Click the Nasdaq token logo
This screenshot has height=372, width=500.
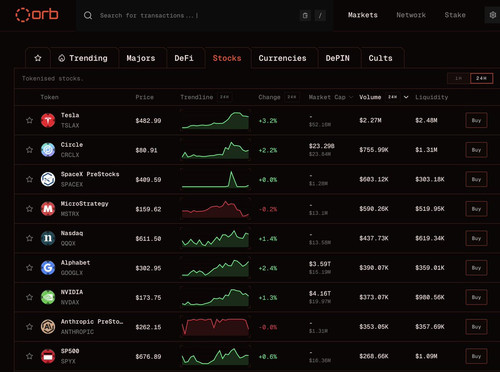(48, 238)
